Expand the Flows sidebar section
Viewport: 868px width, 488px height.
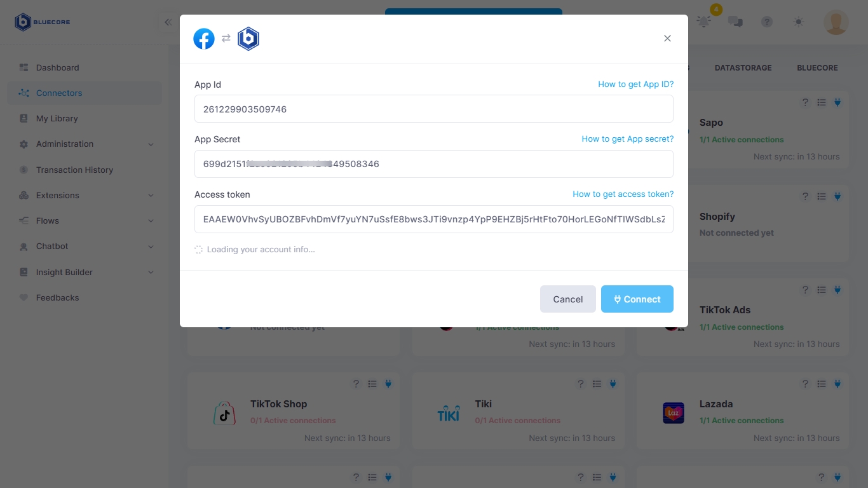coord(151,221)
